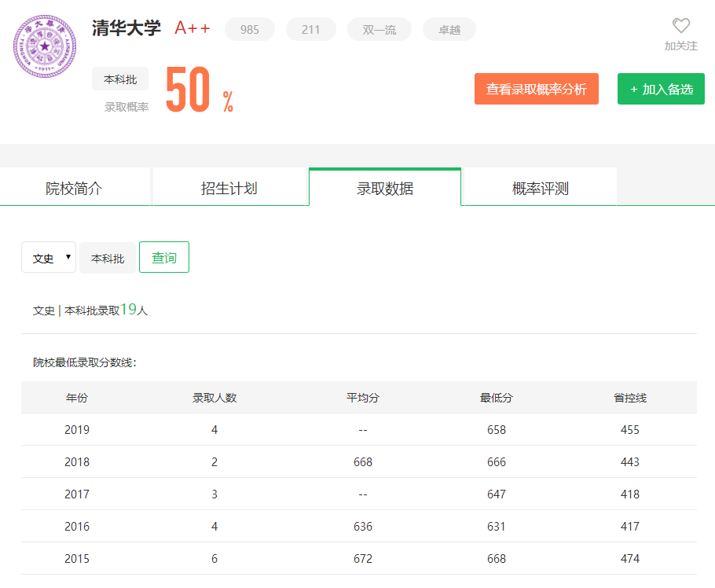Click 清华大学 title text

pos(126,28)
